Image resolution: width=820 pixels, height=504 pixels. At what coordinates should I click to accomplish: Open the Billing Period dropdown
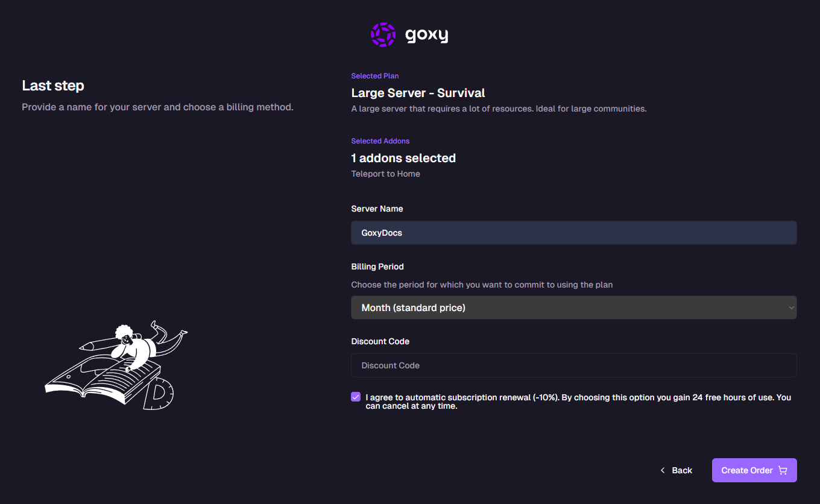(x=574, y=307)
